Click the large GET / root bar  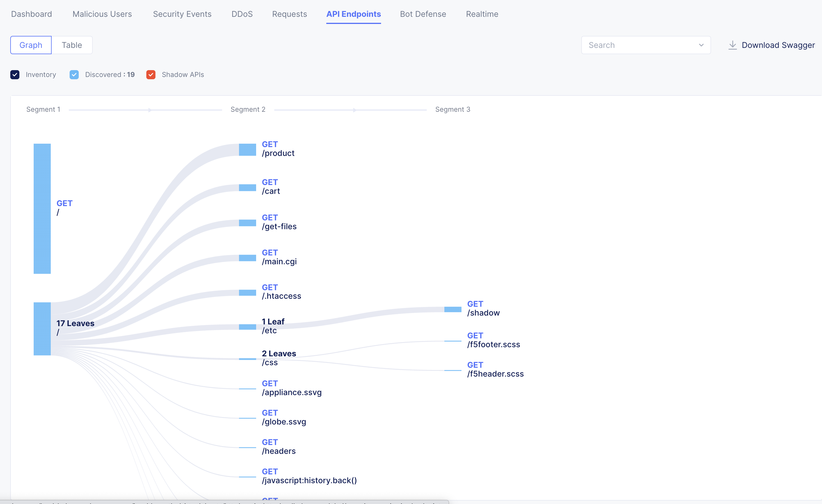(42, 208)
